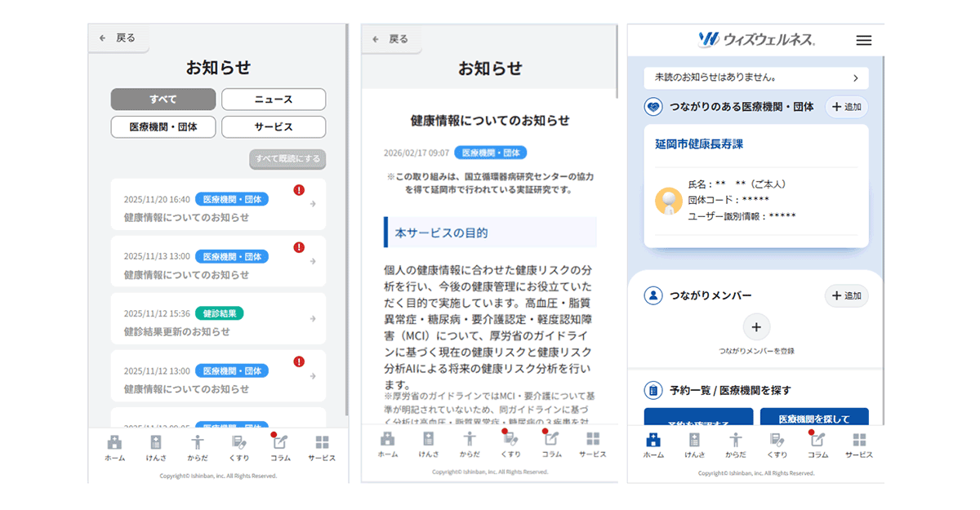Switch the notification filter to ニュース
The width and height of the screenshot is (980, 510).
click(x=274, y=100)
